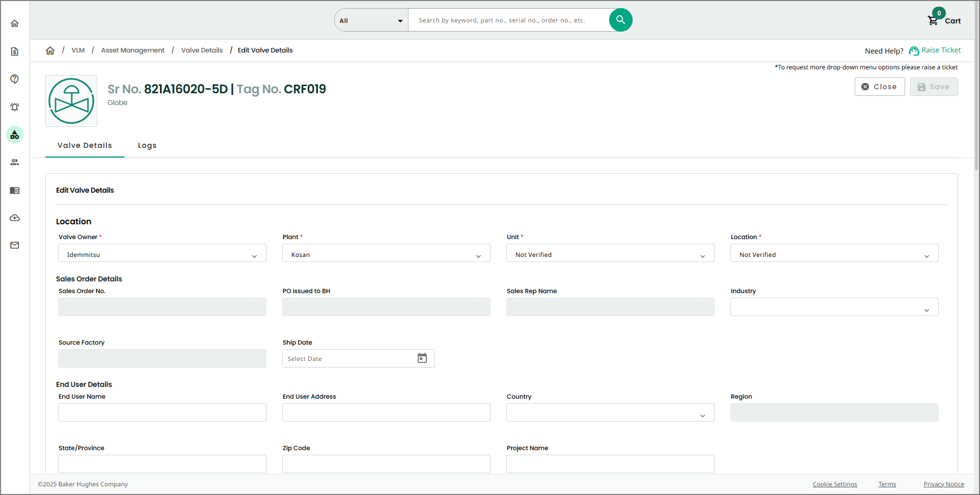980x495 pixels.
Task: Open the cloud upload sidebar icon
Action: point(15,218)
